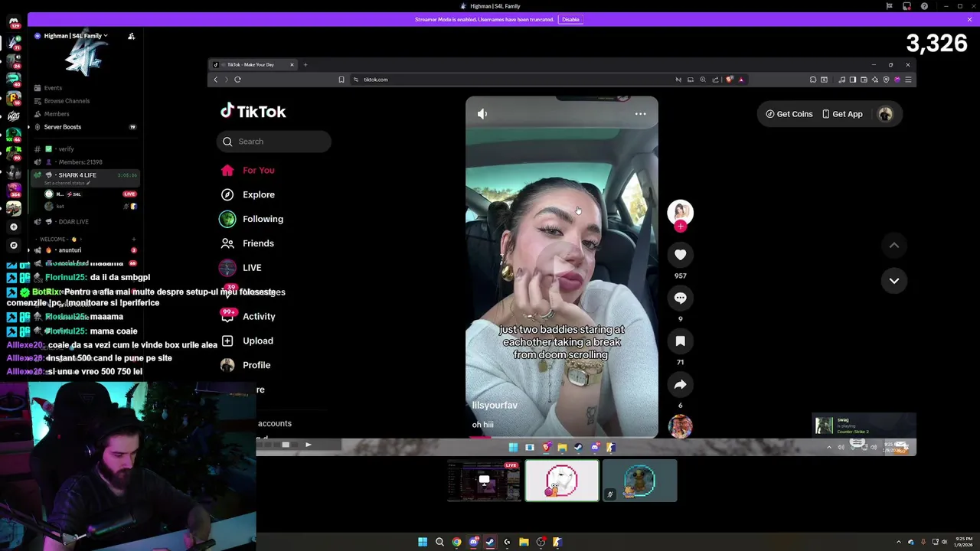Click the video progress bar

click(x=561, y=437)
